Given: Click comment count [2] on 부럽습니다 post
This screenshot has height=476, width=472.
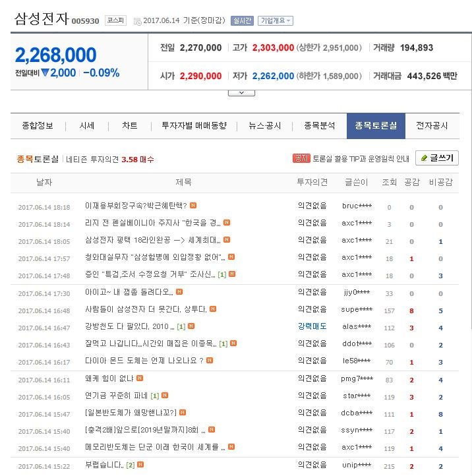Looking at the screenshot, I should click(x=131, y=465).
